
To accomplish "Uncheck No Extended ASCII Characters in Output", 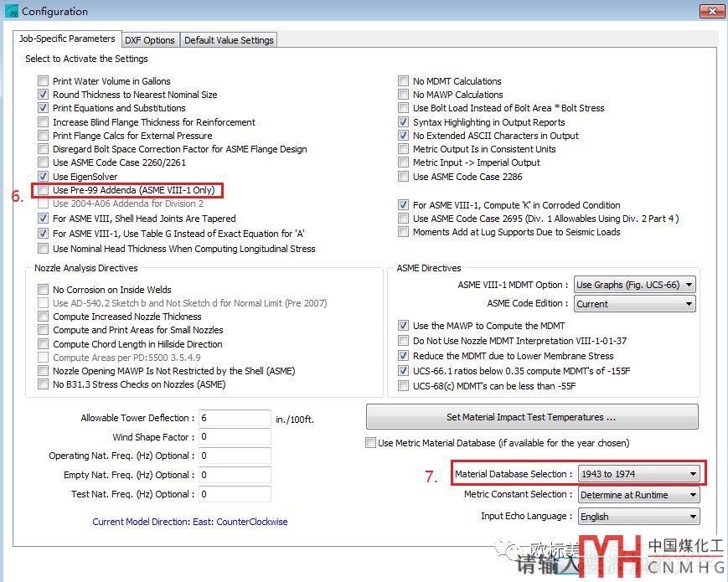I will (404, 136).
